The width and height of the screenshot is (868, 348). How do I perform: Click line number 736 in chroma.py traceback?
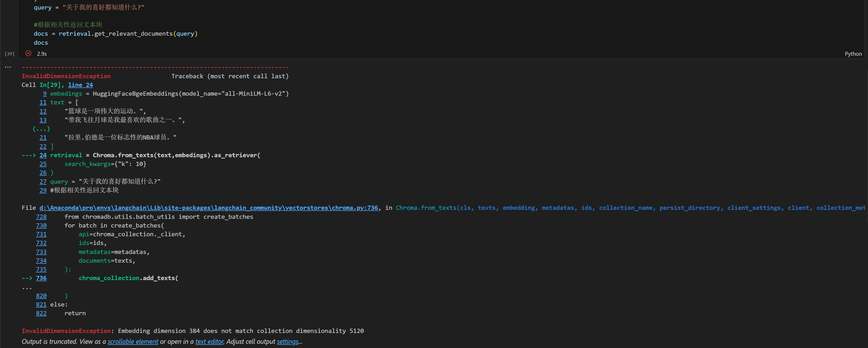pos(41,278)
